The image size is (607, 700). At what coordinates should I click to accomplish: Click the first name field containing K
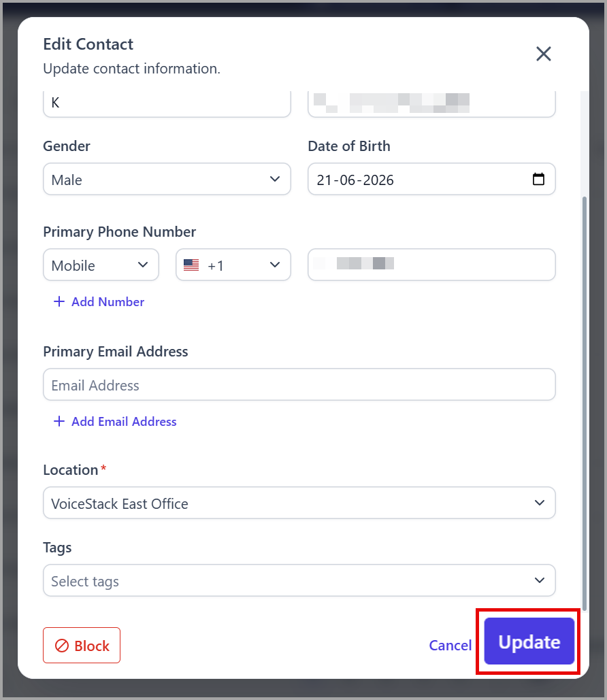167,103
